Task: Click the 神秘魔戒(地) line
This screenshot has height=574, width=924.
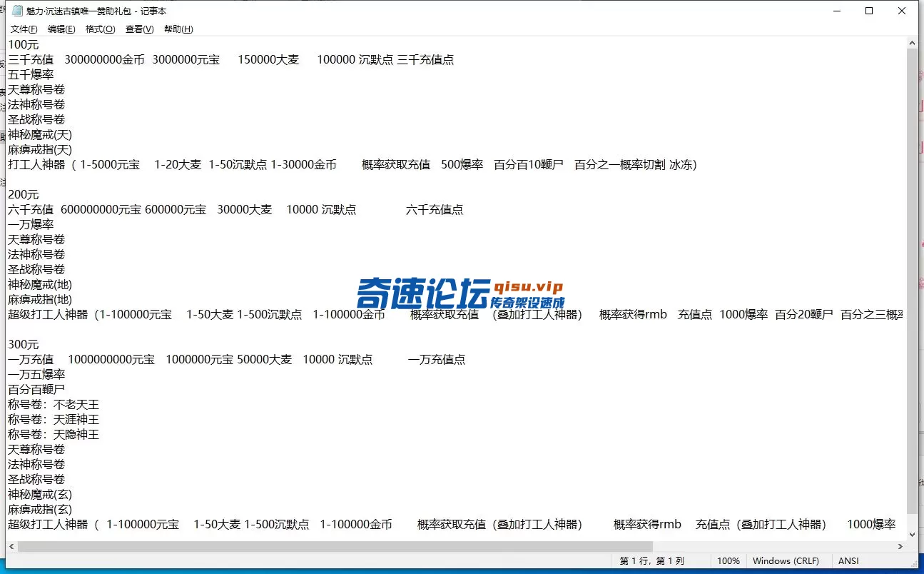Action: 40,285
